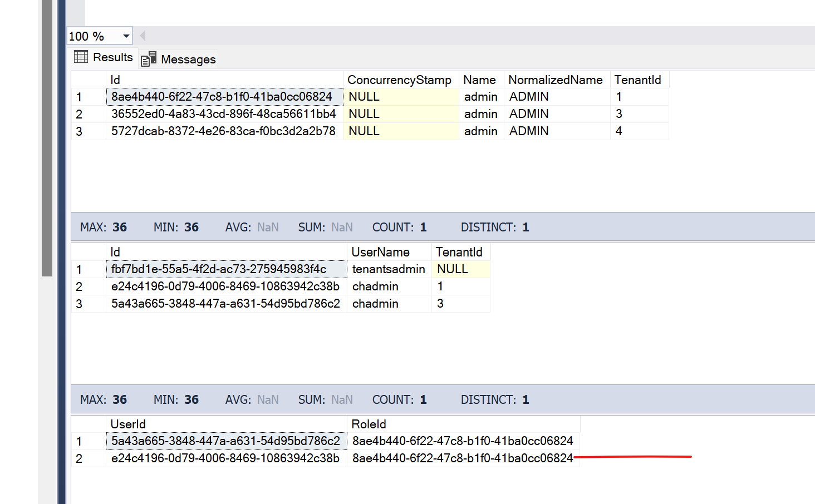Select UserId cell e24c4196-0d79-4006-8469-10863942c38b

click(x=227, y=458)
